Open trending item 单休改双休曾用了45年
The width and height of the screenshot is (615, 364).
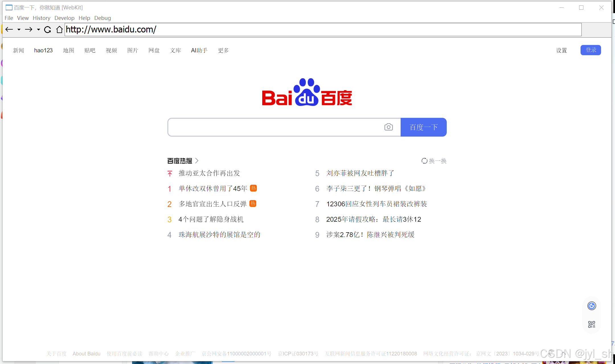[x=213, y=189]
